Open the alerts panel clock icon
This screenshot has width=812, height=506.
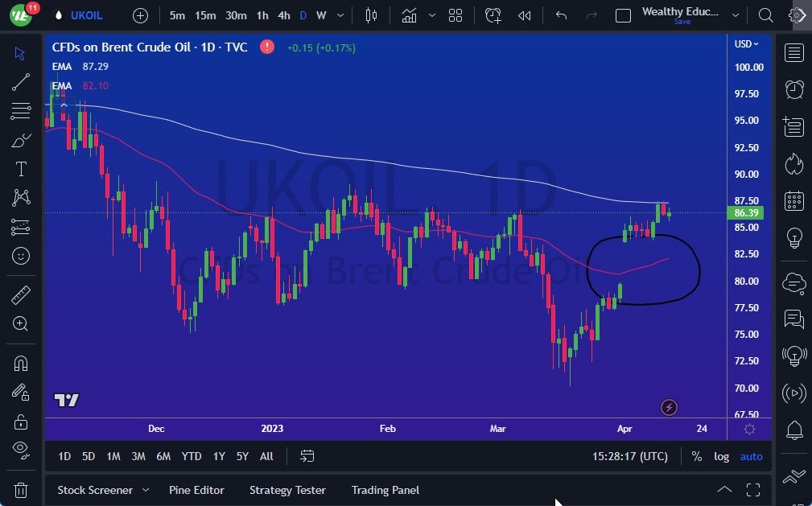click(793, 89)
